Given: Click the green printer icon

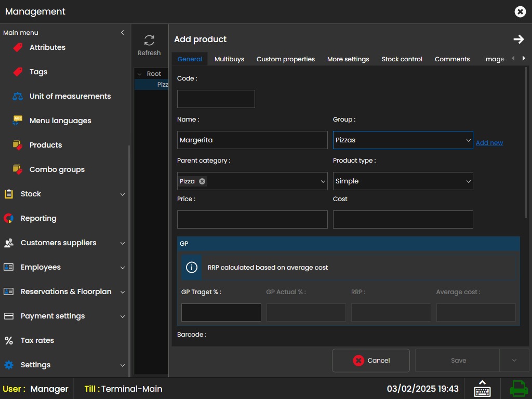Looking at the screenshot, I should [518, 389].
